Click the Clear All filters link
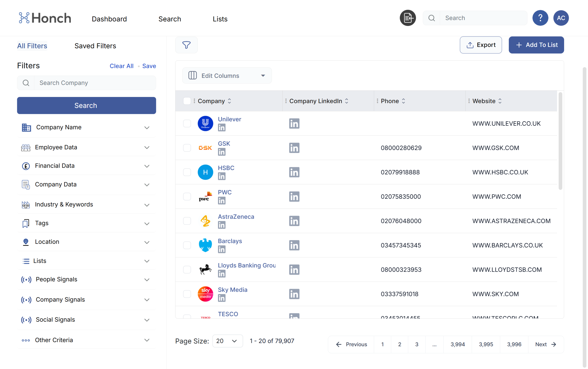Screen dimensions: 588x369 click(x=122, y=66)
